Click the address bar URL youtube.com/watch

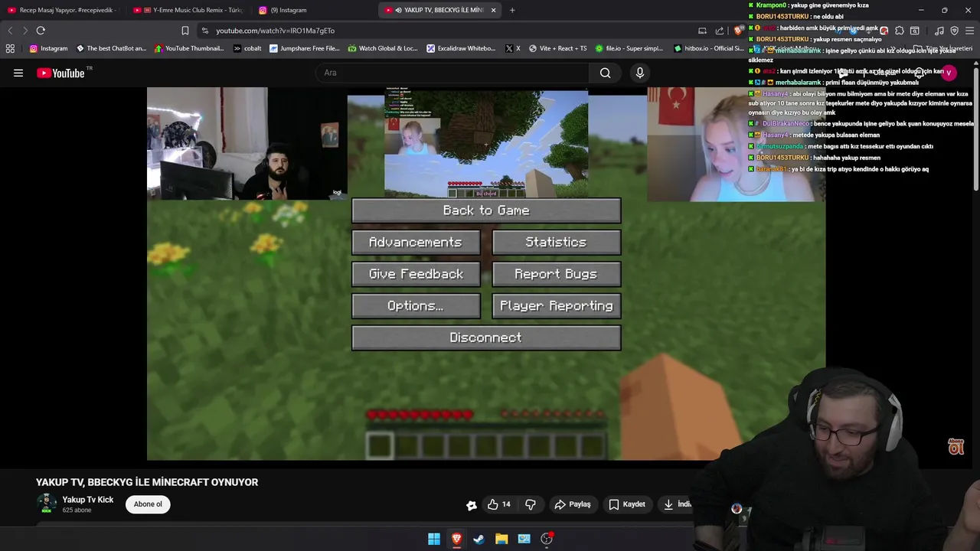[275, 31]
